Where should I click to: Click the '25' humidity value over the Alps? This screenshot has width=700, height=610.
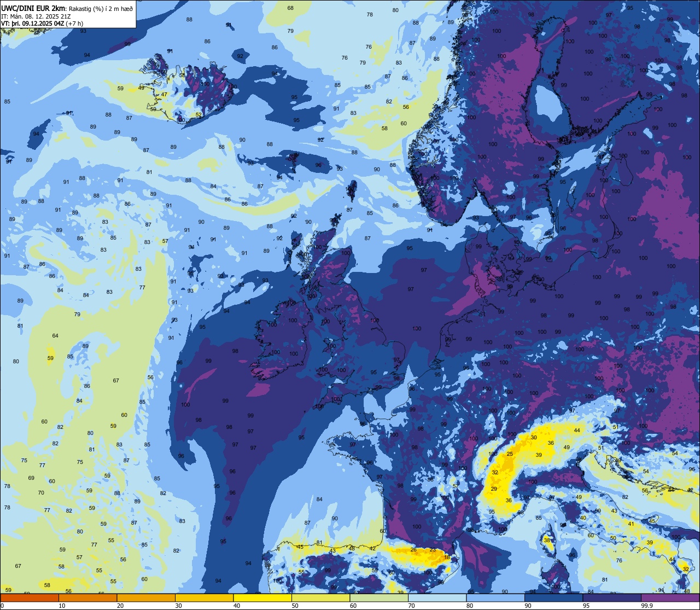point(510,454)
